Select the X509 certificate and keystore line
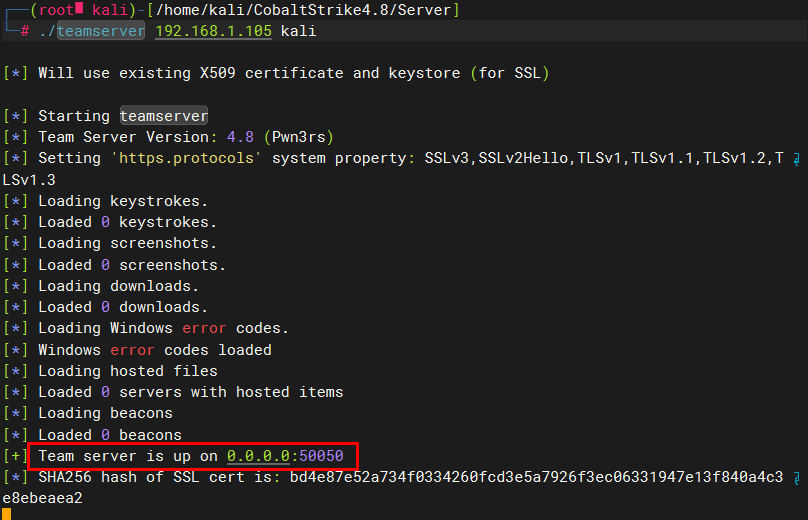This screenshot has width=808, height=520. (276, 73)
